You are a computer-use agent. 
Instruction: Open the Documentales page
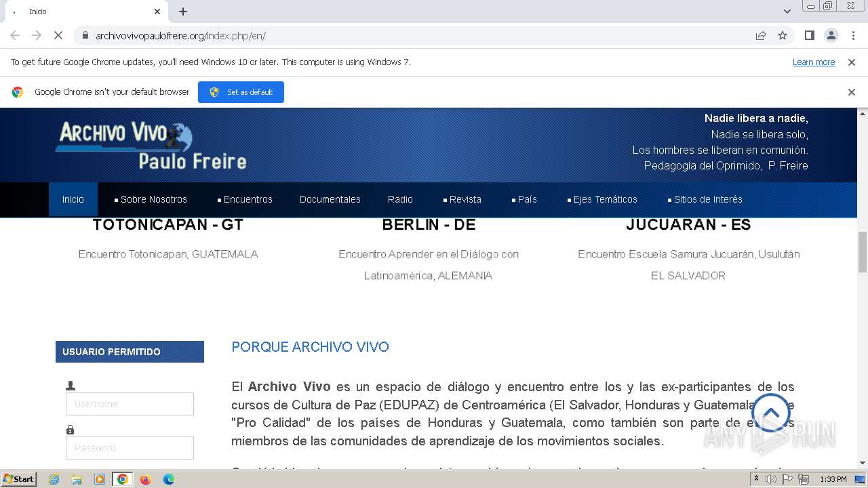coord(330,199)
